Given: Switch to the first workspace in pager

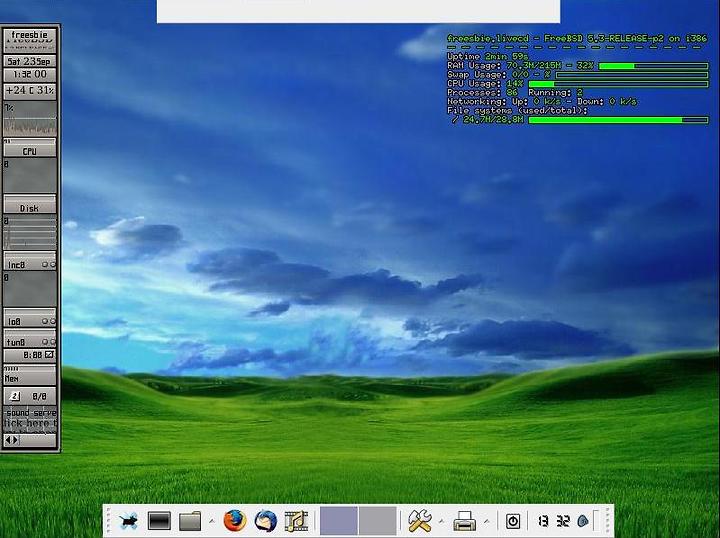Looking at the screenshot, I should coord(339,521).
